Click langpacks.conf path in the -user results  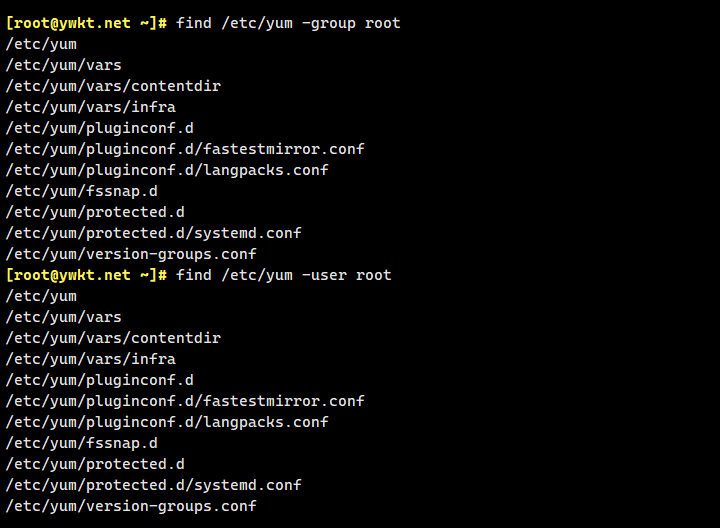click(x=167, y=422)
